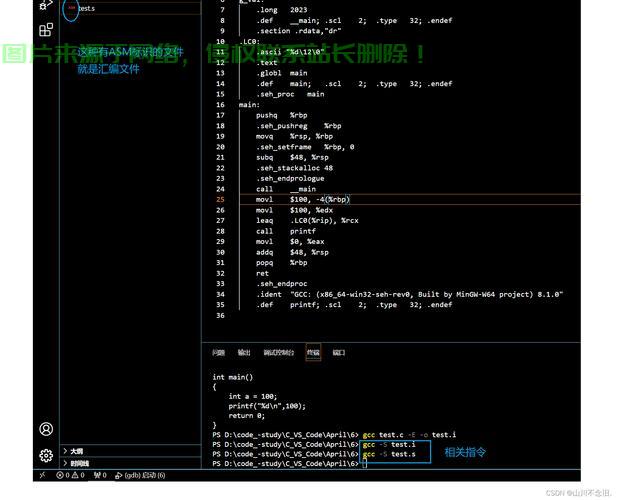Click line number 25 in the gutter
617x500 pixels.
(220, 199)
